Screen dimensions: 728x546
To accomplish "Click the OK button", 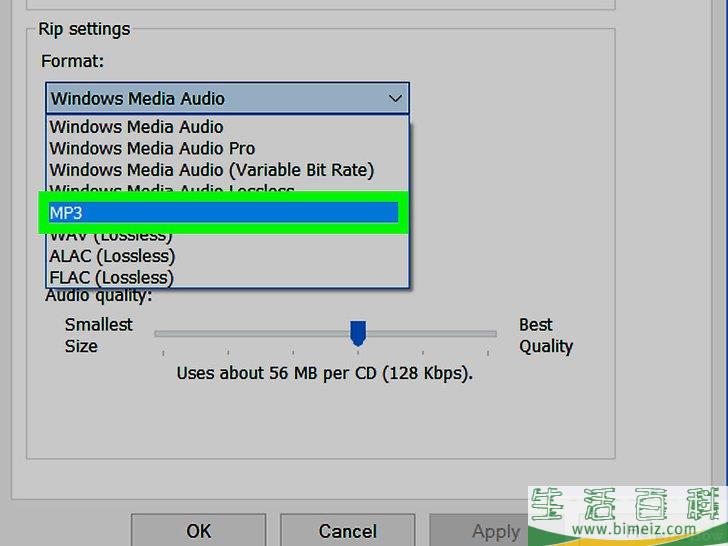I will click(199, 531).
